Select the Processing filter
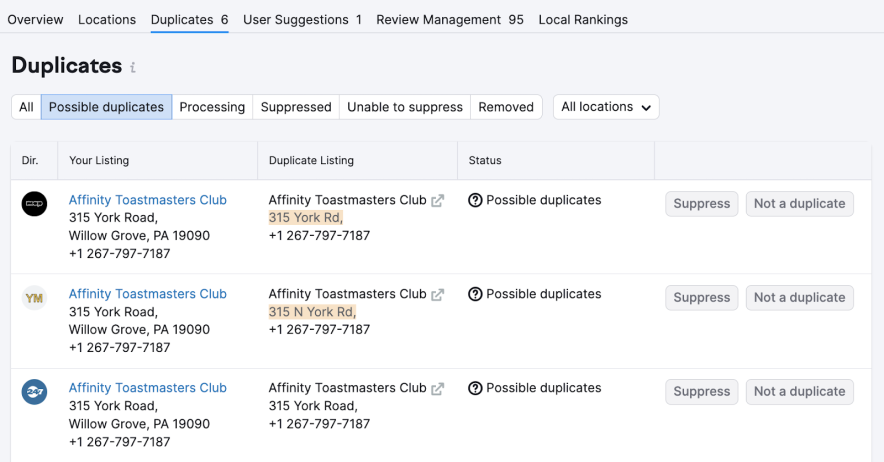Viewport: 884px width, 462px height. click(212, 107)
